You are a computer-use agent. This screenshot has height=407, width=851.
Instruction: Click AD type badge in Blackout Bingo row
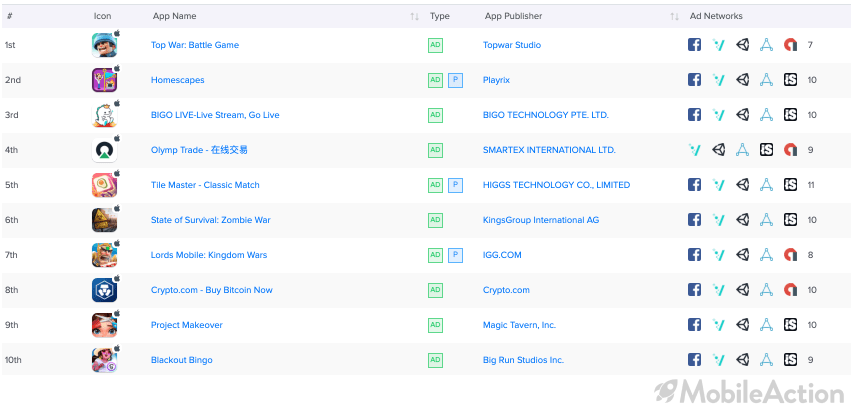pyautogui.click(x=435, y=360)
